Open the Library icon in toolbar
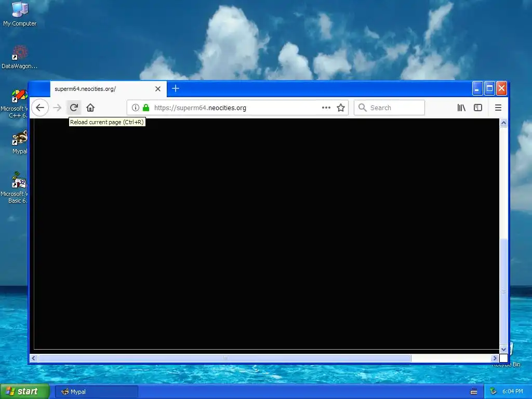The image size is (532, 399). (x=461, y=108)
